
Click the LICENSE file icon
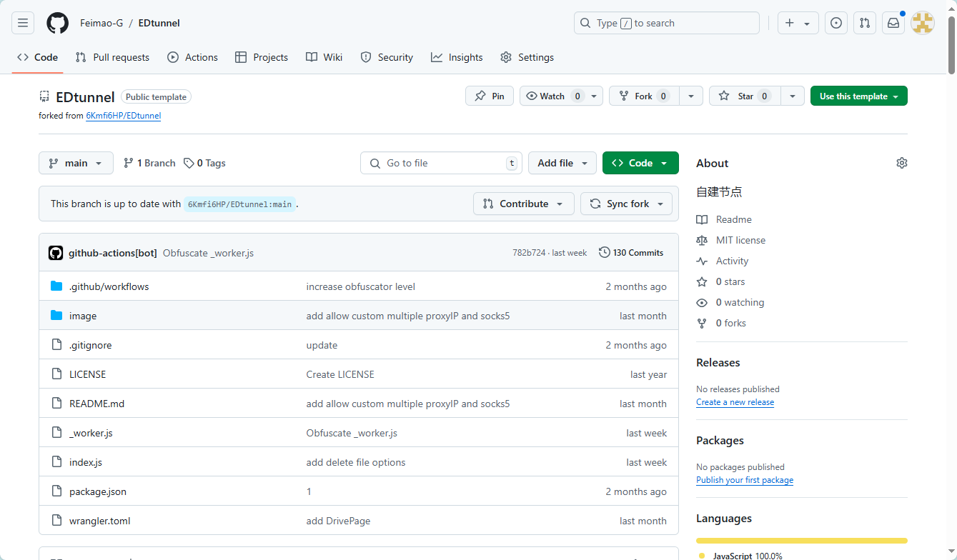[57, 374]
